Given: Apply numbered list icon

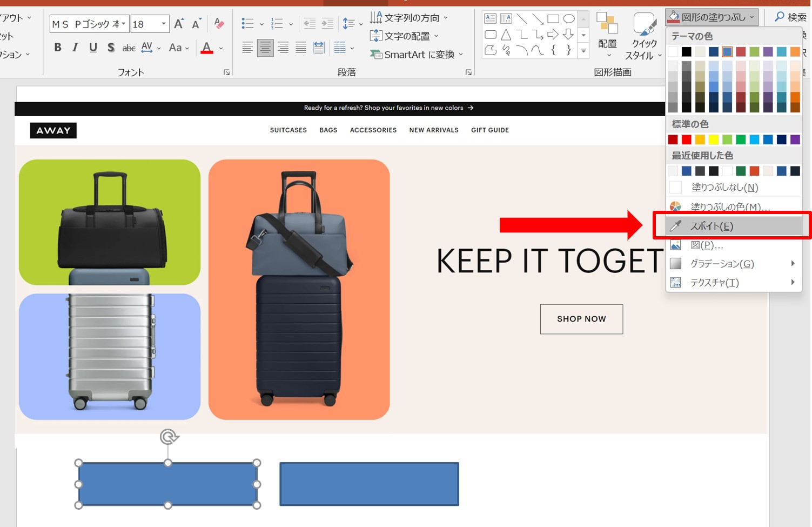Looking at the screenshot, I should click(277, 23).
